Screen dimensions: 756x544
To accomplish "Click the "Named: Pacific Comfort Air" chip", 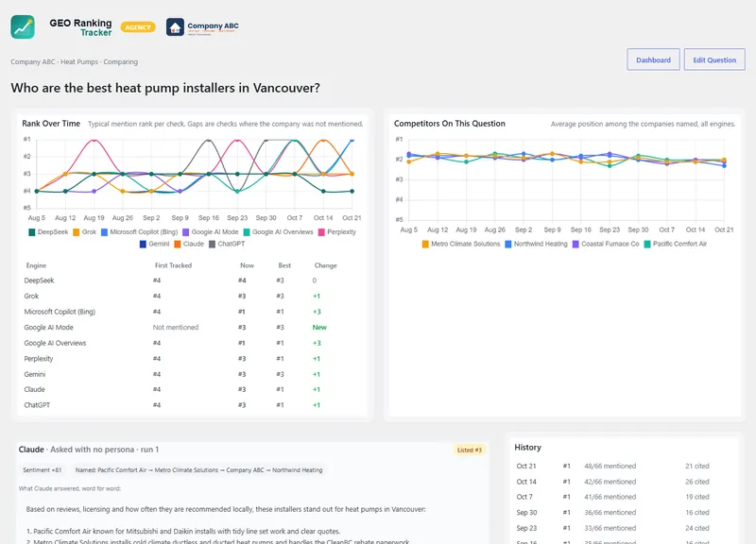I will tap(198, 469).
